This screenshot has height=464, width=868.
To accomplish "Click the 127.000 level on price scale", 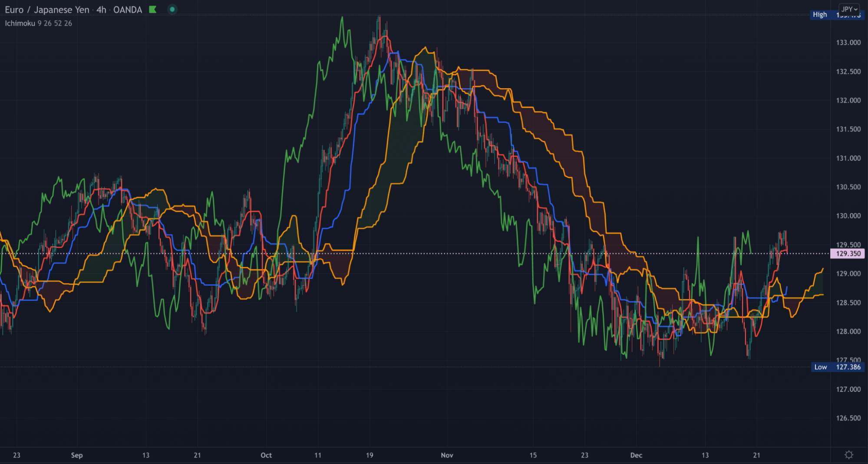I will [x=848, y=389].
